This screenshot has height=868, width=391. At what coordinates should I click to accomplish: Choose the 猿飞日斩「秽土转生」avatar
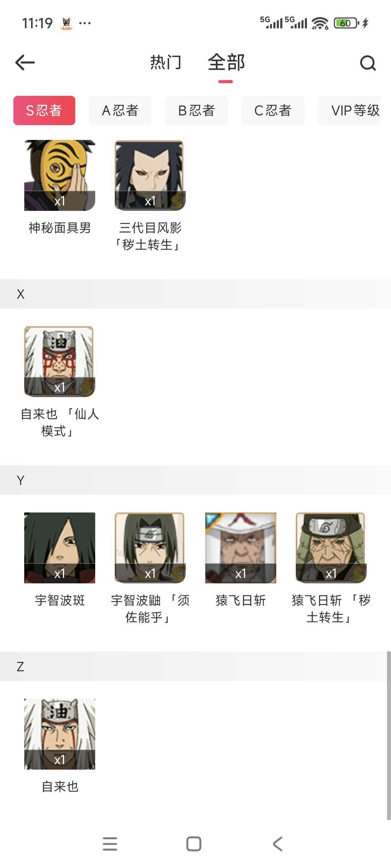click(331, 548)
